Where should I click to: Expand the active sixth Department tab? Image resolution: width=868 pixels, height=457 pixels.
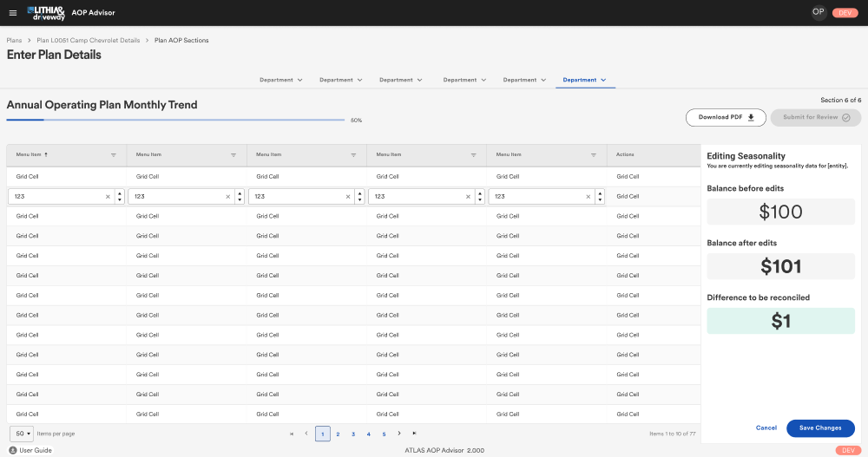[584, 80]
